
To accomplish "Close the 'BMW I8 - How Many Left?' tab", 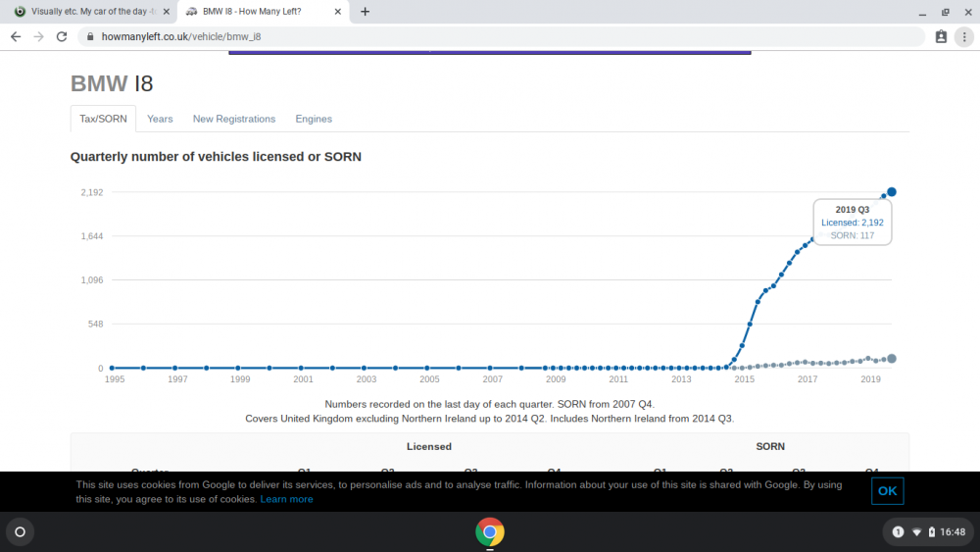I will pos(337,11).
